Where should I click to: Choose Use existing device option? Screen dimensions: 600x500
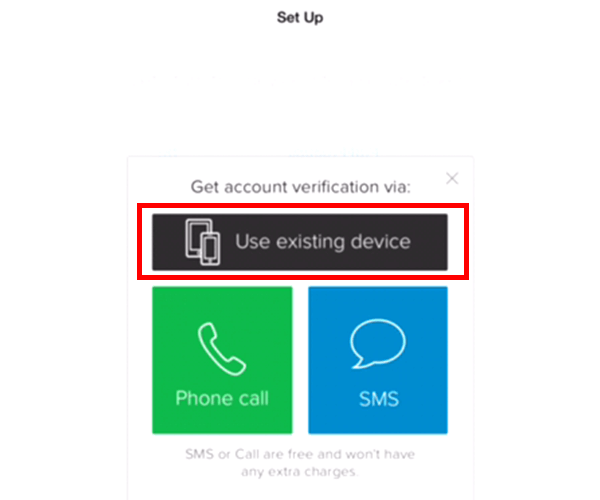click(300, 242)
